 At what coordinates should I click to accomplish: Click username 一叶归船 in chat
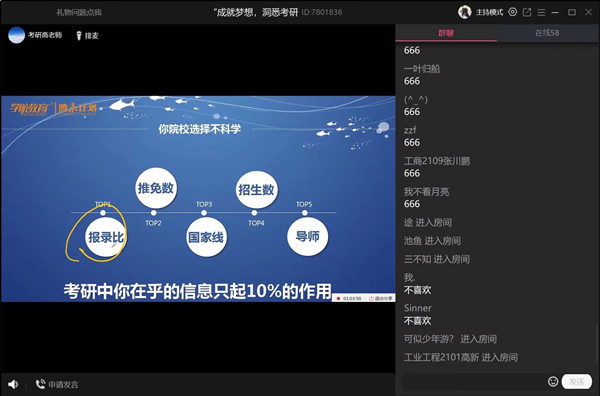click(x=422, y=69)
